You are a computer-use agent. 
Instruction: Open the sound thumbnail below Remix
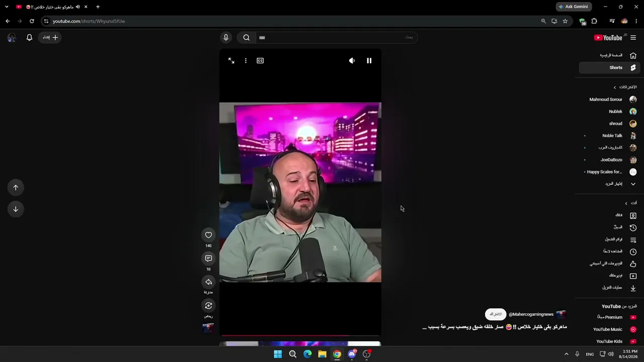tap(208, 328)
